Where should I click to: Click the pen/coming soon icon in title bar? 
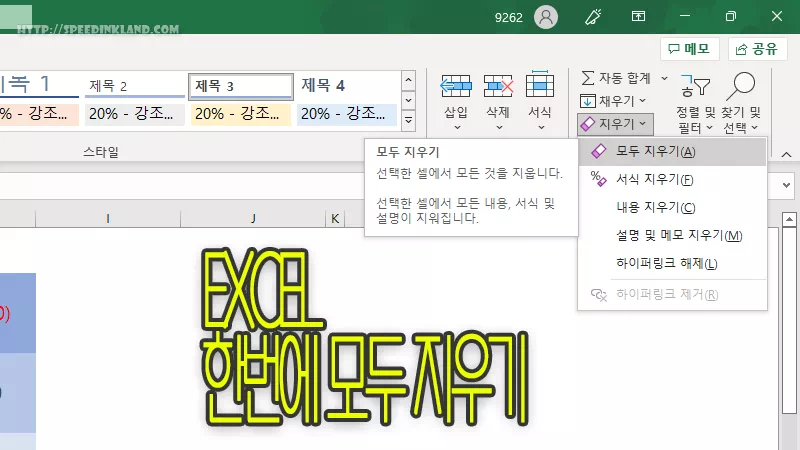click(593, 16)
